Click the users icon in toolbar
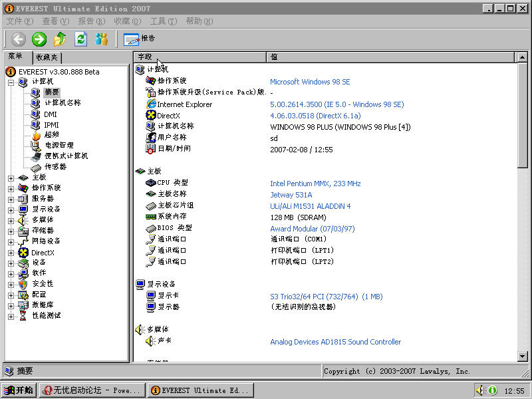 pos(102,39)
